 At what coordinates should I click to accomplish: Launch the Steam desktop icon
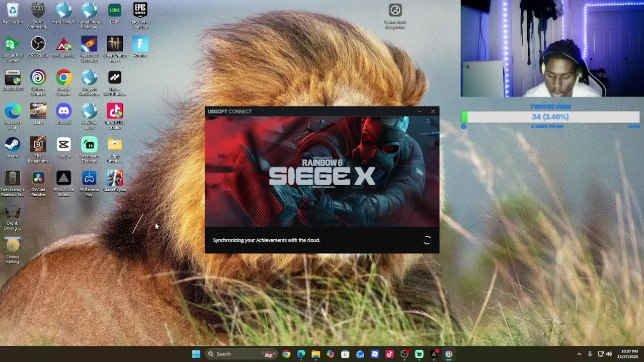click(13, 147)
